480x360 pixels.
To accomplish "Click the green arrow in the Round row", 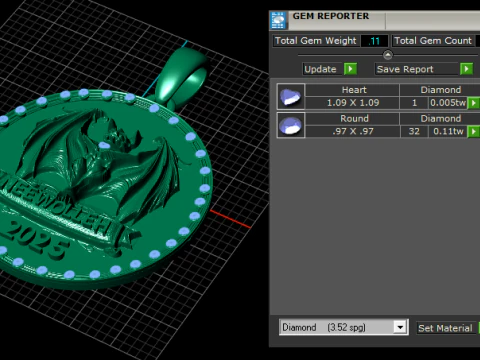I will tap(473, 132).
